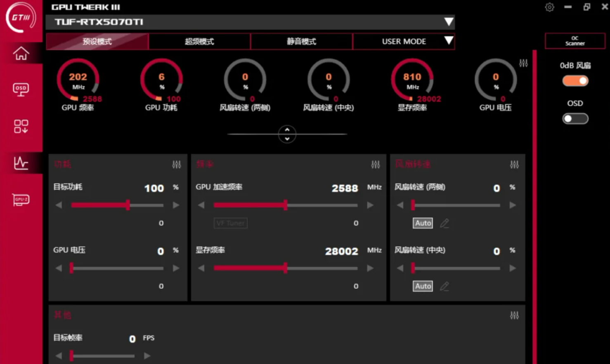Switch to 超频模式 tab
Viewport: 610px width, 364px height.
click(199, 42)
